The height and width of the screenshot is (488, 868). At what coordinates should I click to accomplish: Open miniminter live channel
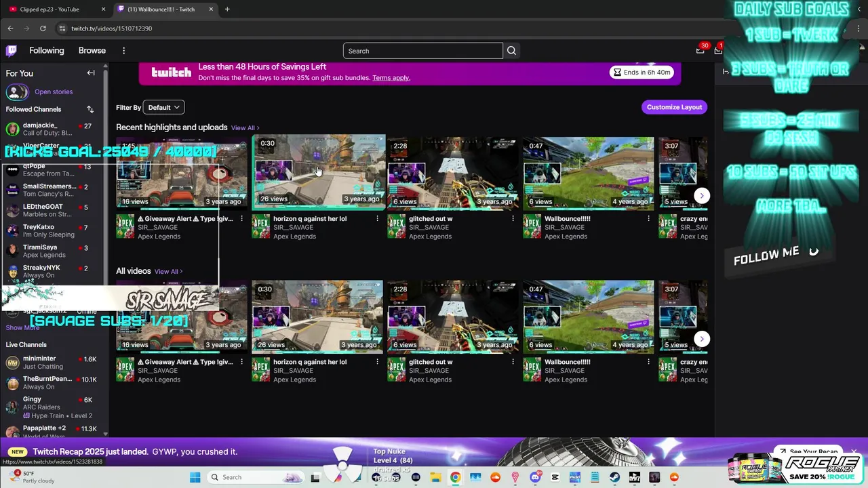pyautogui.click(x=52, y=363)
